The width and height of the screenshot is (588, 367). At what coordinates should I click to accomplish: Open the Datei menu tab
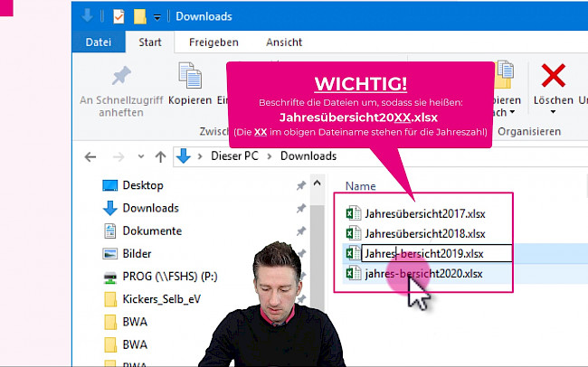99,42
